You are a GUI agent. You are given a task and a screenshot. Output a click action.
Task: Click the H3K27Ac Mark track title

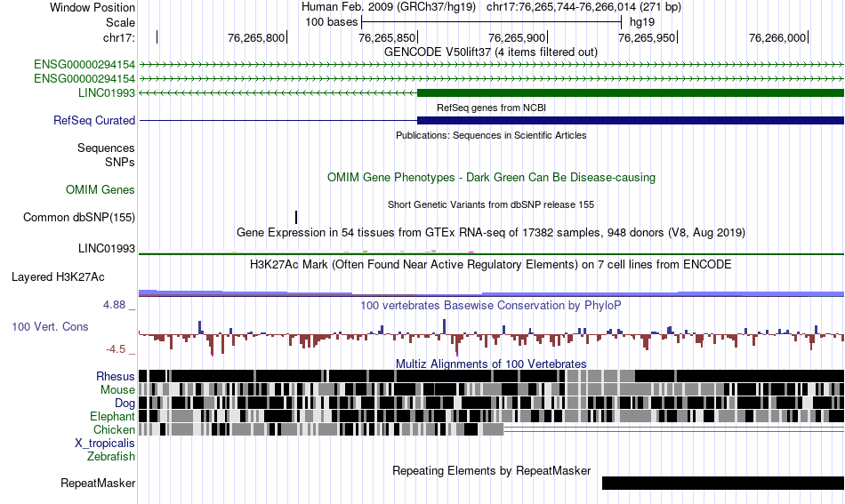pyautogui.click(x=491, y=264)
